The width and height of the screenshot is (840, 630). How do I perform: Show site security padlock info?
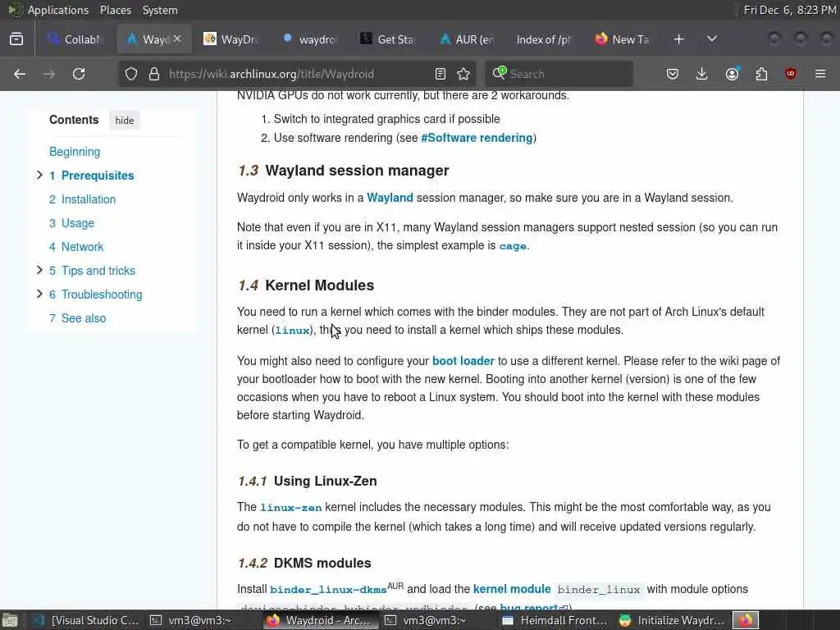pos(154,74)
